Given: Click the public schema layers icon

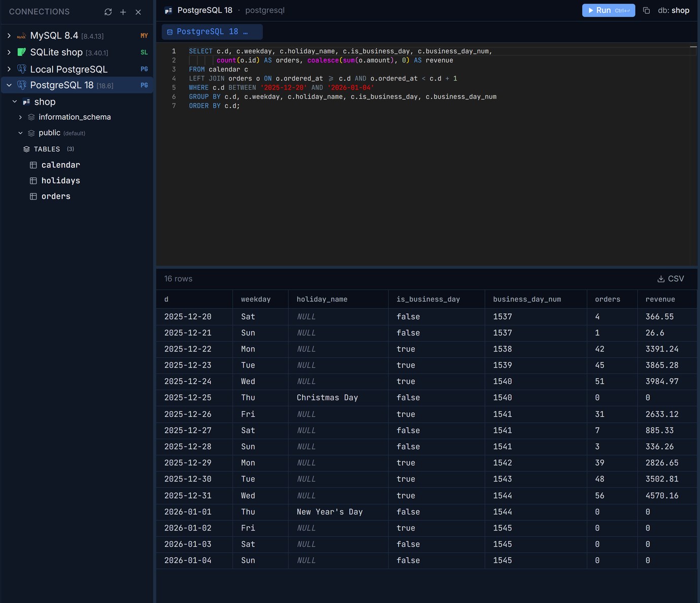Looking at the screenshot, I should click(31, 133).
